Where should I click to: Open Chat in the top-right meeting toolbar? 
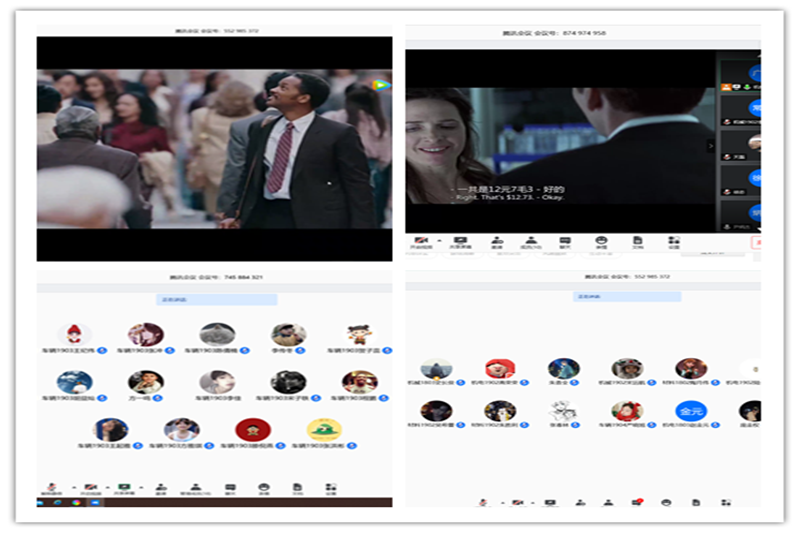tap(565, 242)
